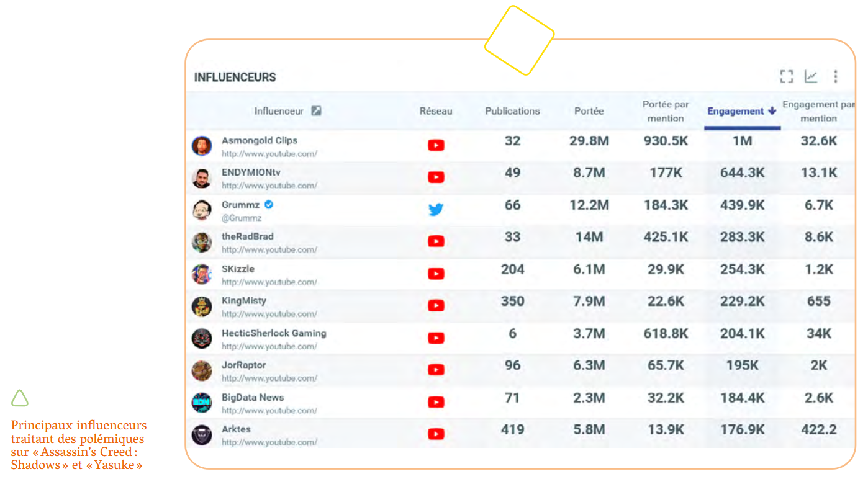The image size is (868, 479).
Task: Sort by the Réseau column header
Action: click(436, 111)
